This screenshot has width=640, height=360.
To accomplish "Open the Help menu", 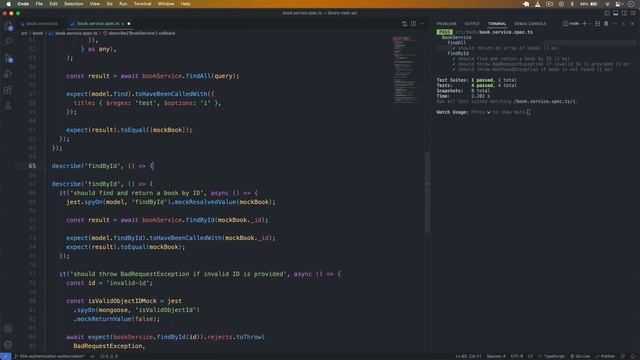I will tap(185, 4).
